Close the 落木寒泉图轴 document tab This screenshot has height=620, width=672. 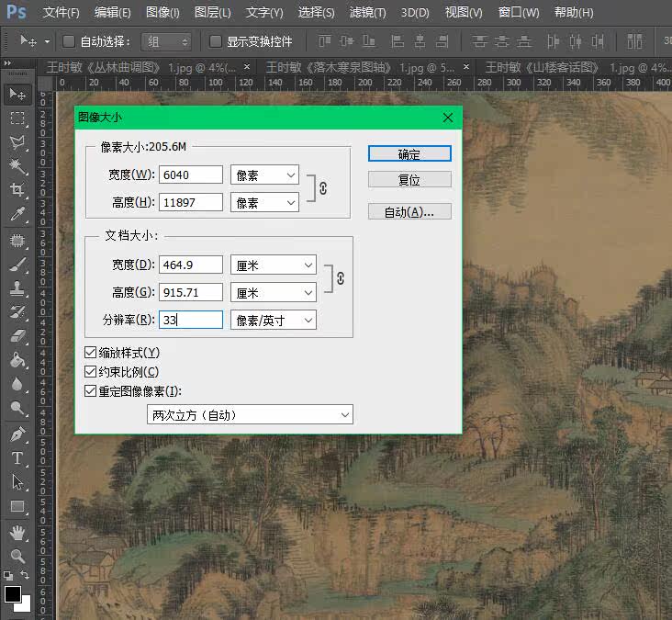466,67
